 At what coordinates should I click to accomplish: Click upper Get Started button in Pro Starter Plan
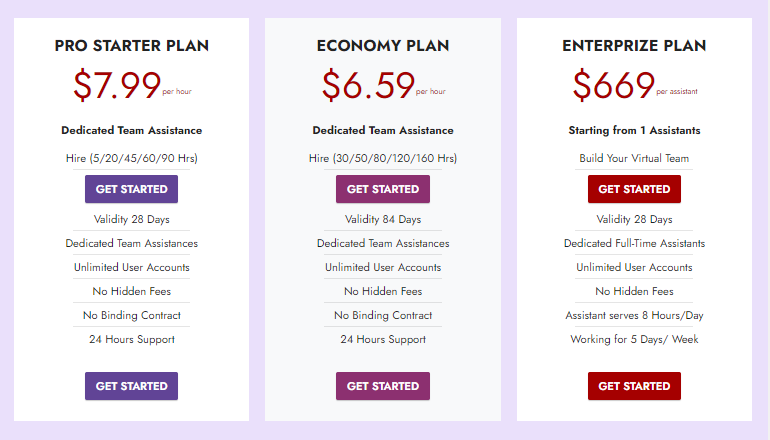[131, 189]
